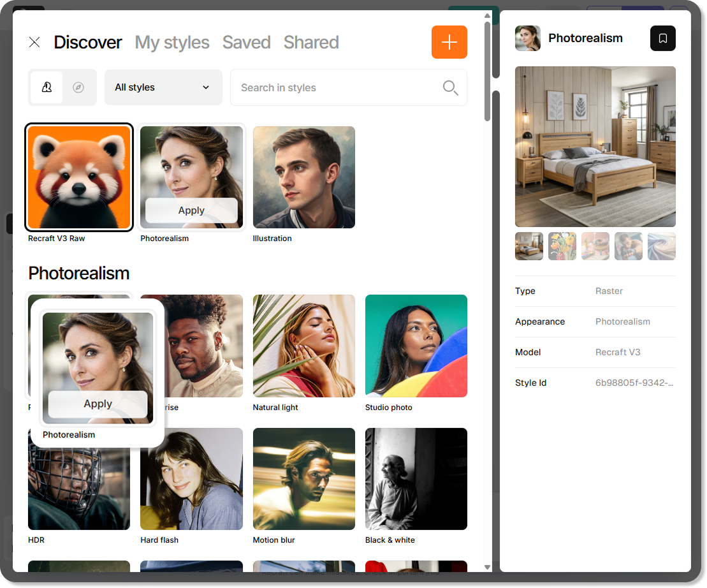Choose the Illustration style thumbnail
707x588 pixels.
click(x=303, y=177)
